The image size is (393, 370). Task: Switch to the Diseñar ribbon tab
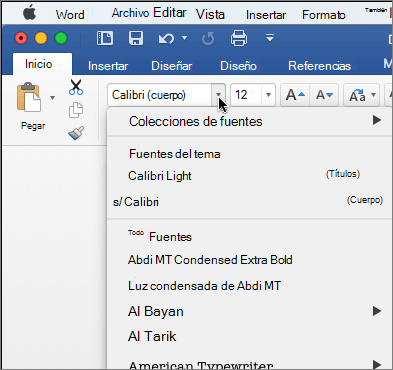point(172,66)
